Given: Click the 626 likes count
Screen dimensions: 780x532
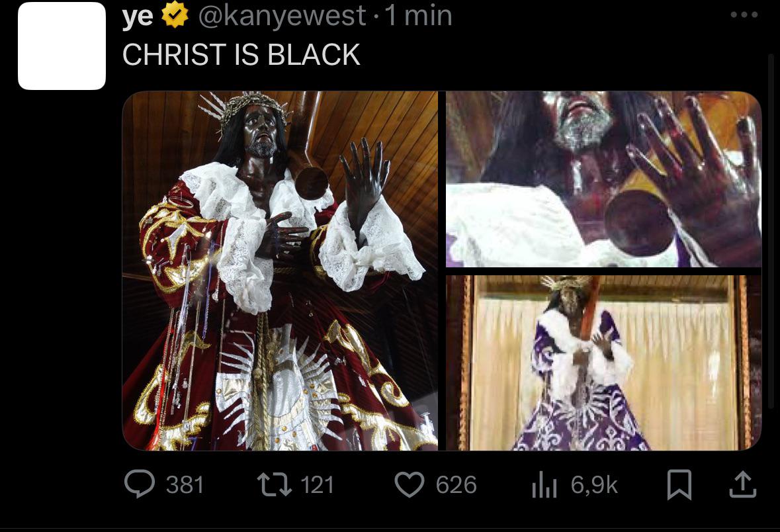Looking at the screenshot, I should (x=456, y=485).
